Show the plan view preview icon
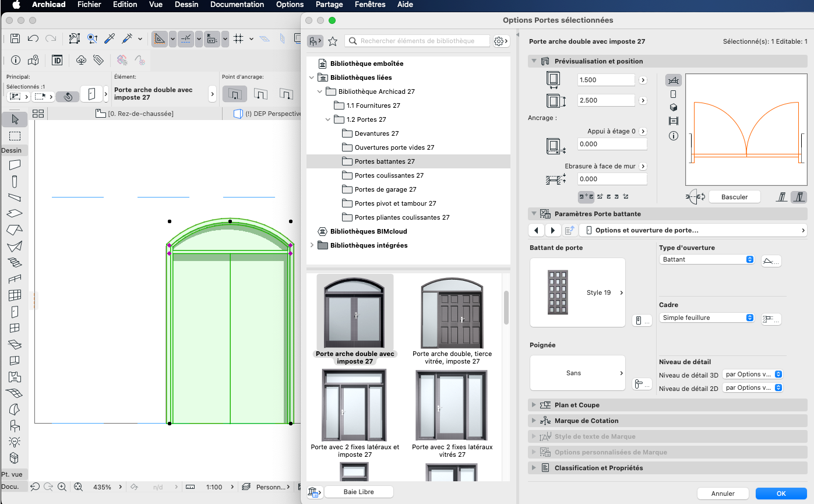Viewport: 814px width, 504px height. point(674,80)
